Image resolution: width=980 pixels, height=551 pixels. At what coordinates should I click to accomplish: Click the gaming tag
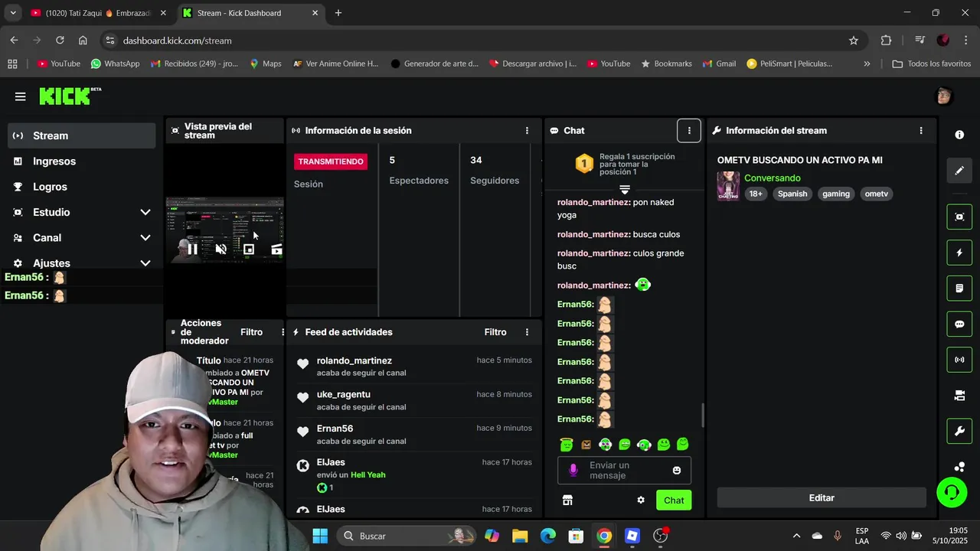click(836, 194)
